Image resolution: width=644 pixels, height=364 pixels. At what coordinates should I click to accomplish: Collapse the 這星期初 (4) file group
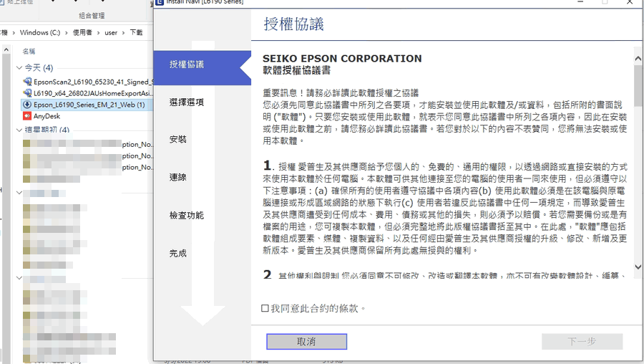click(x=19, y=130)
